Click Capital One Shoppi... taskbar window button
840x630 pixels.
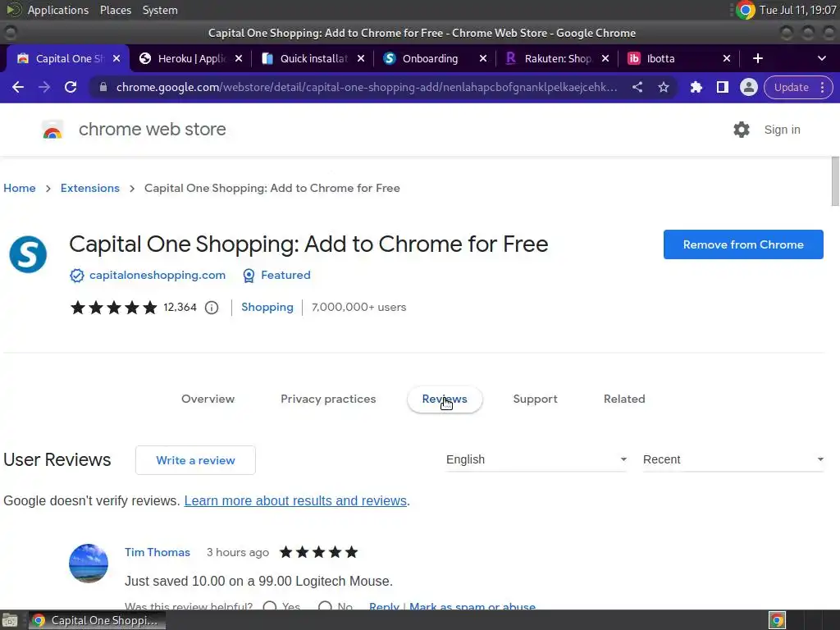[97, 620]
